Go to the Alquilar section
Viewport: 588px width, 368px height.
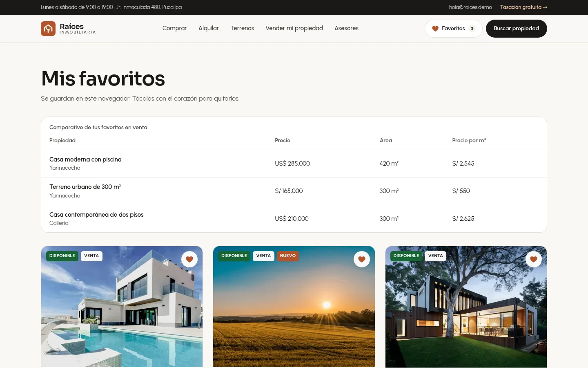[209, 28]
